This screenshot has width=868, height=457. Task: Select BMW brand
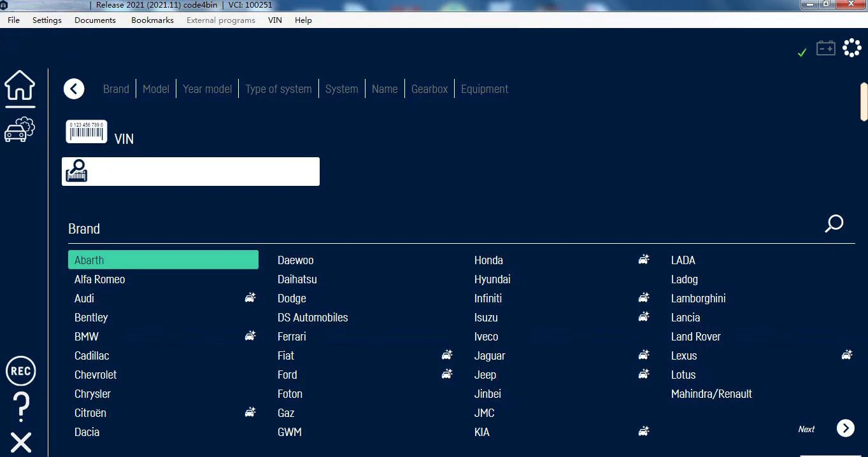pyautogui.click(x=87, y=337)
